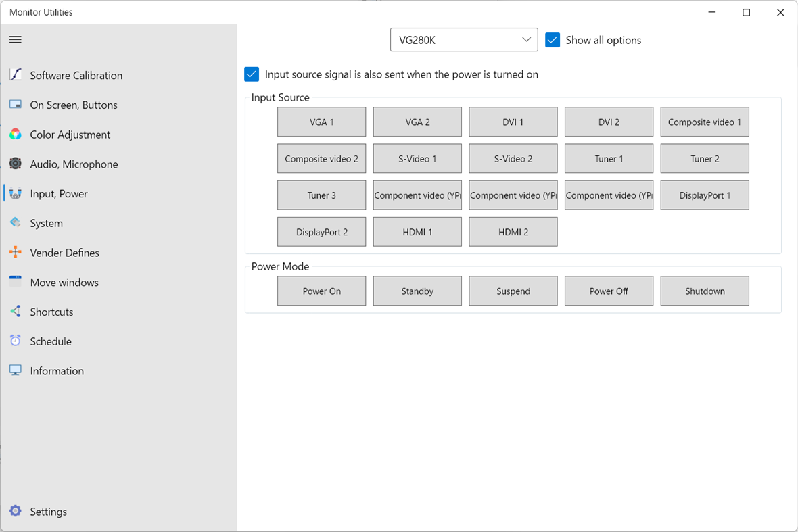
Task: Select DisplayPort 1 as input source
Action: 705,195
